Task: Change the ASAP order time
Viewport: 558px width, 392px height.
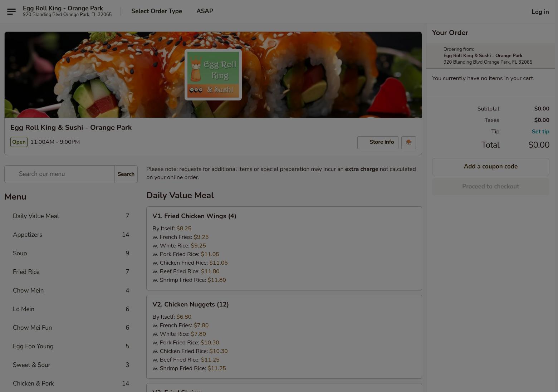Action: (x=205, y=11)
